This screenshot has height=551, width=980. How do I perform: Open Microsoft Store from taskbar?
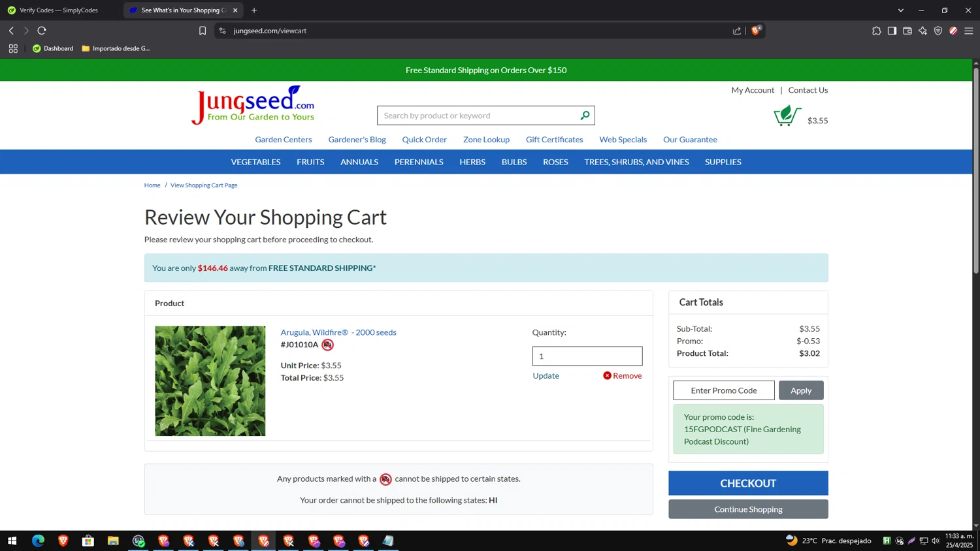pos(88,541)
